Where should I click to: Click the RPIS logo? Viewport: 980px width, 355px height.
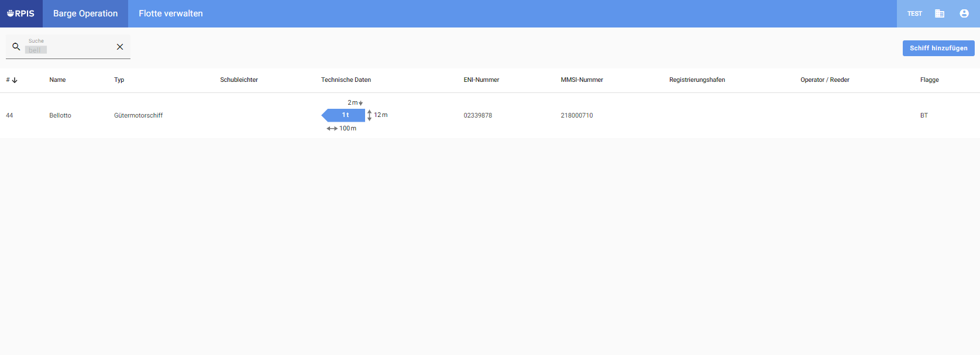pos(21,13)
